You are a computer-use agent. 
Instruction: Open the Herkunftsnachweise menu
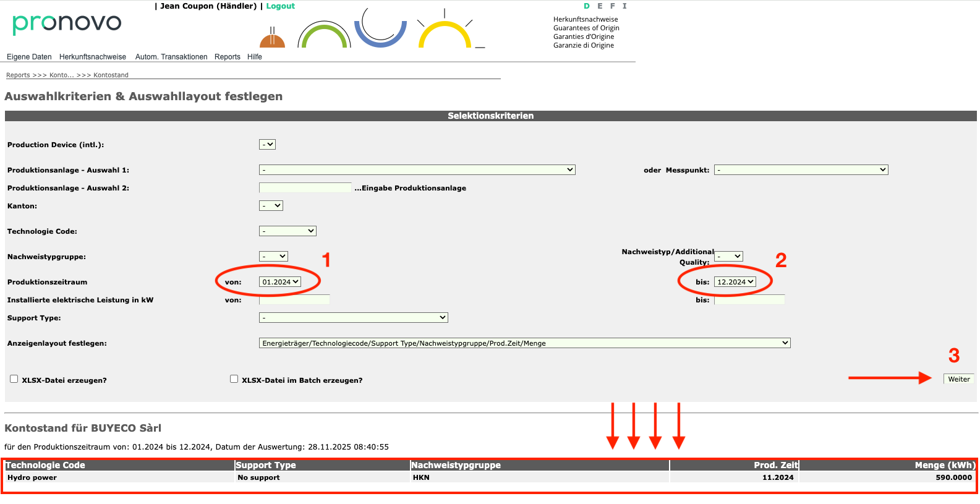tap(93, 57)
